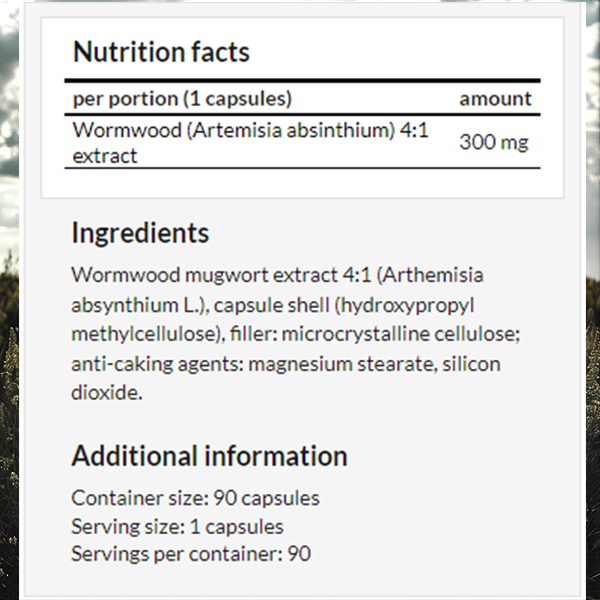Click the word 'extract' in table row
Image resolution: width=600 pixels, height=600 pixels.
click(x=105, y=156)
